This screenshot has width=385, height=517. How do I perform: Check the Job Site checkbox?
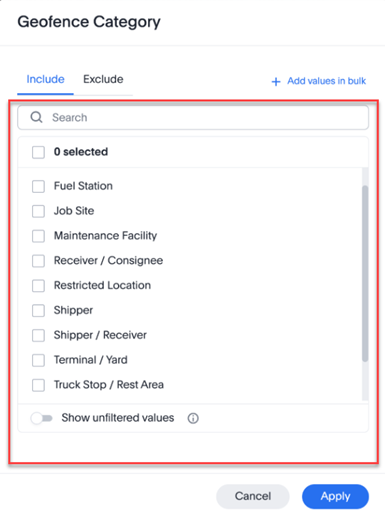click(x=38, y=211)
